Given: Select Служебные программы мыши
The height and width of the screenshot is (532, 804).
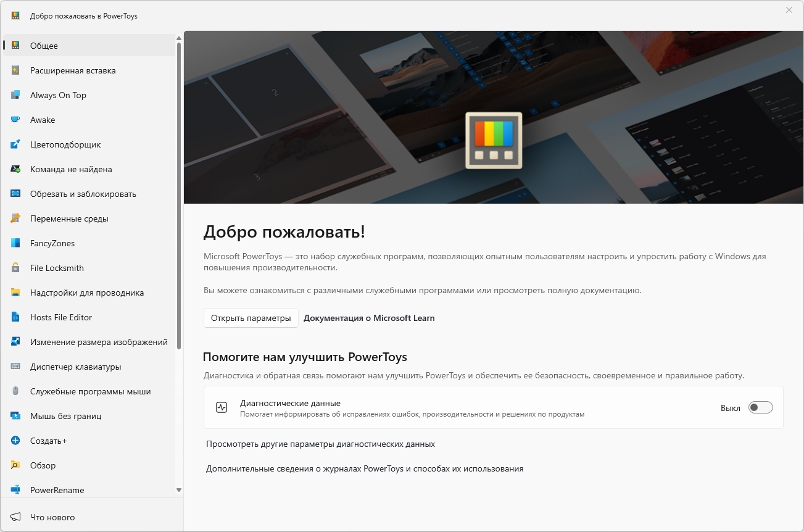Looking at the screenshot, I should coord(89,391).
